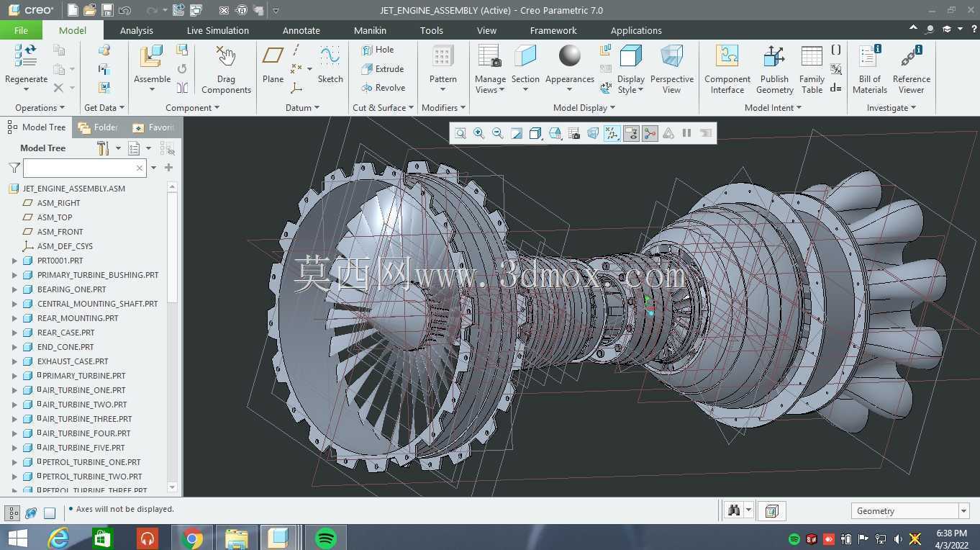Click the Zoom Out graphics toolbar icon

[498, 133]
